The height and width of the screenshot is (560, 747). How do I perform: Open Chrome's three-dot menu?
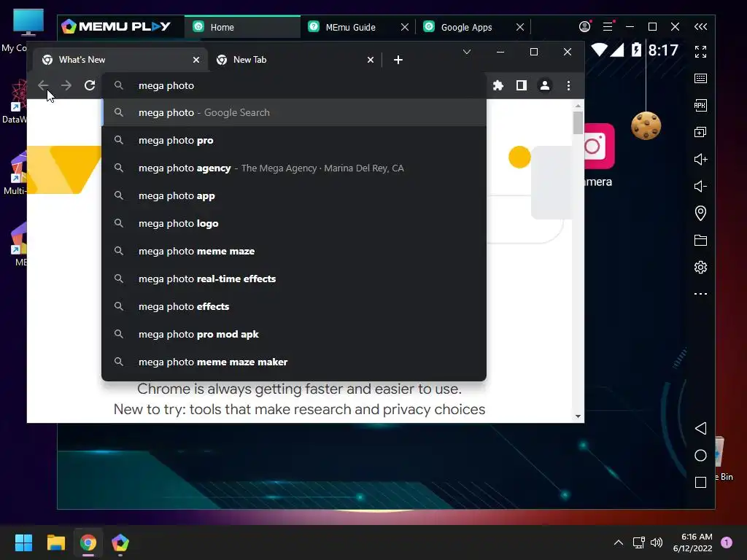tap(568, 86)
